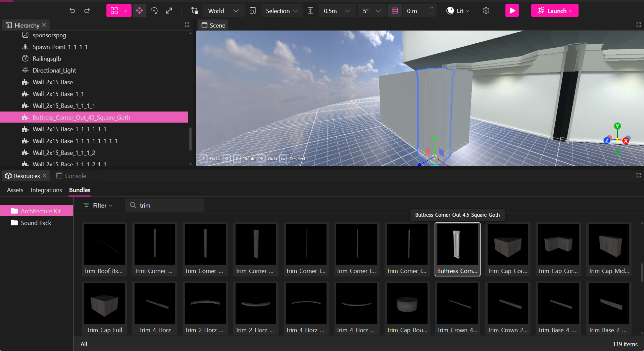Click the undo arrow icon
644x351 pixels.
(x=72, y=11)
